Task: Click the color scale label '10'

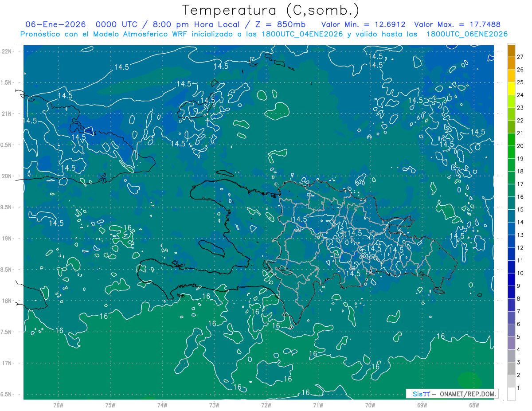Action: tap(520, 273)
